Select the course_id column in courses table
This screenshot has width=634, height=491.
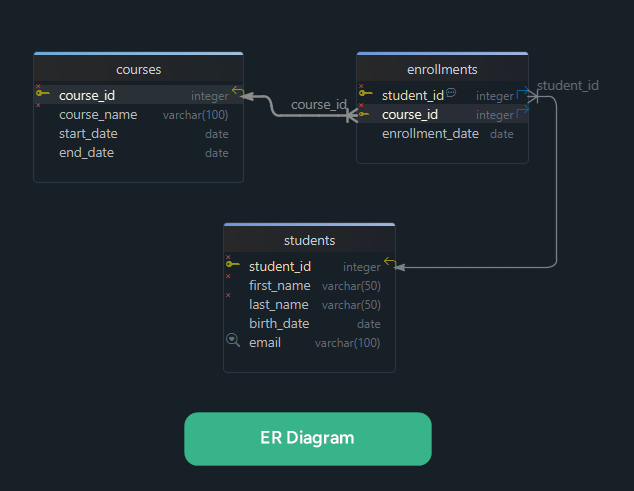pyautogui.click(x=138, y=95)
